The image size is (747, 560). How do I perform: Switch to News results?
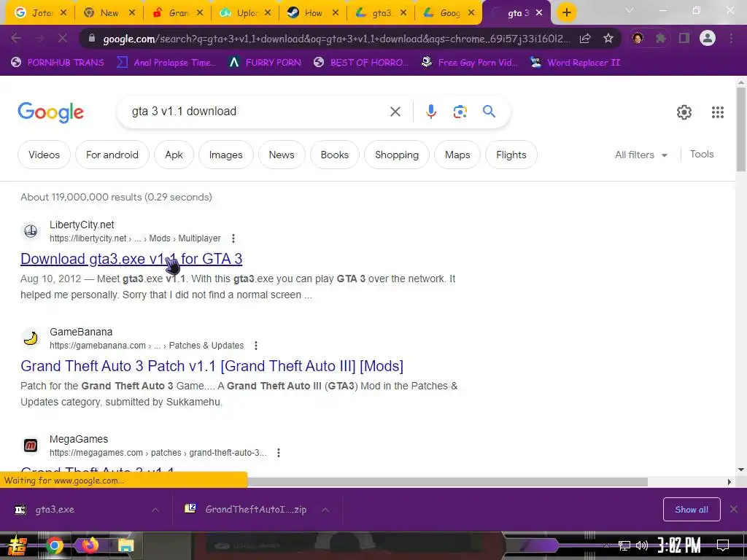coord(282,155)
